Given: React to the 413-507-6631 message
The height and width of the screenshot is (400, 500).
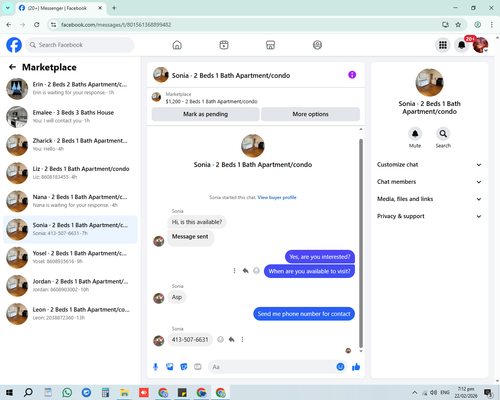Looking at the screenshot, I should 220,339.
